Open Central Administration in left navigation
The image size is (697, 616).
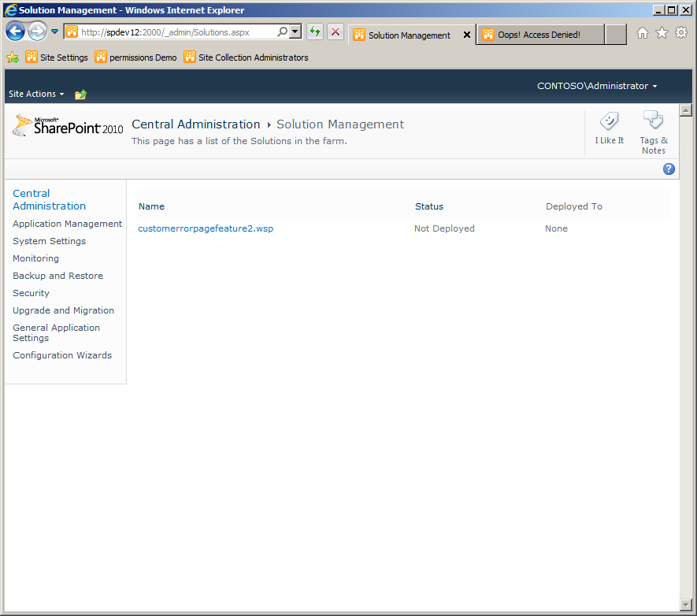[49, 199]
